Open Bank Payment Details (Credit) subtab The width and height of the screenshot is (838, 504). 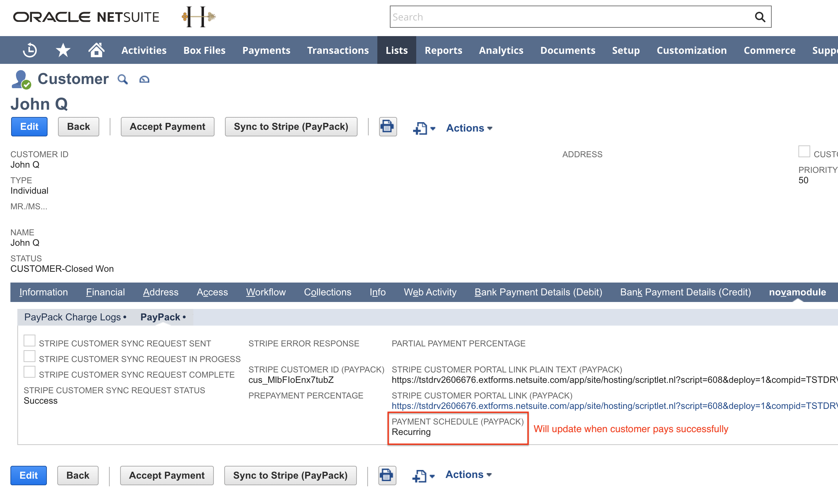point(685,292)
